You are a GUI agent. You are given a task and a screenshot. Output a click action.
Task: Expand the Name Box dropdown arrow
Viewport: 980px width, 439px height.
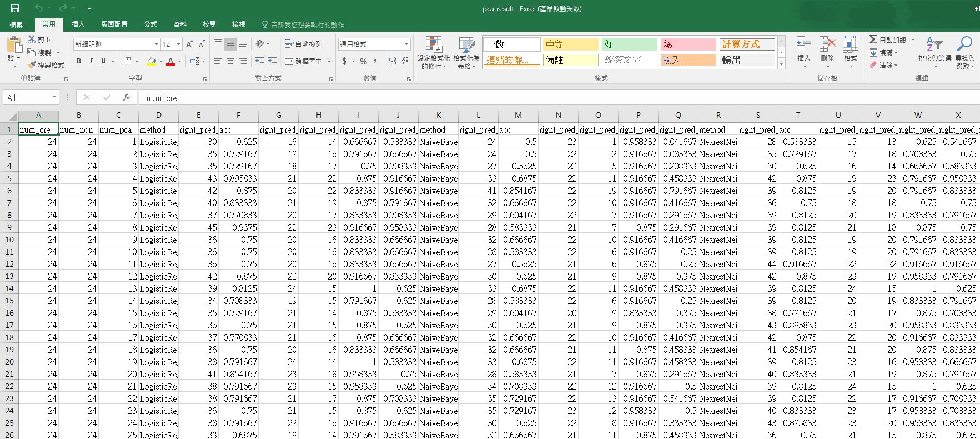click(54, 98)
